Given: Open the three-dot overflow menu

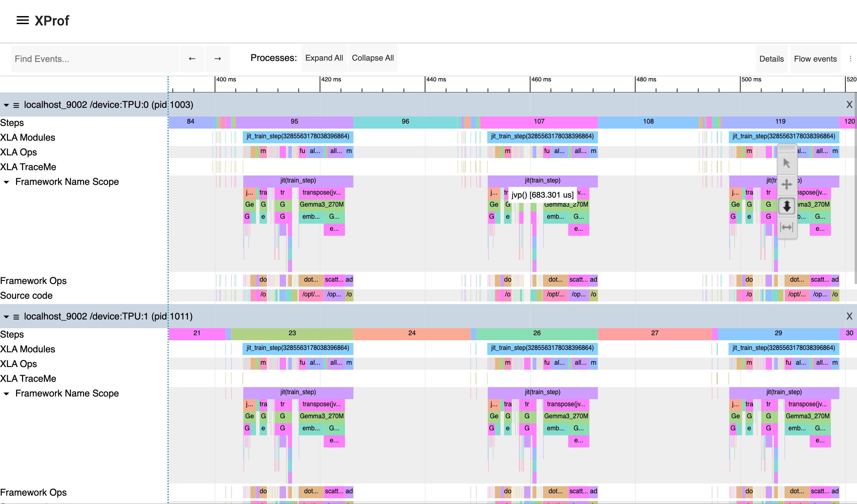Looking at the screenshot, I should (x=851, y=59).
